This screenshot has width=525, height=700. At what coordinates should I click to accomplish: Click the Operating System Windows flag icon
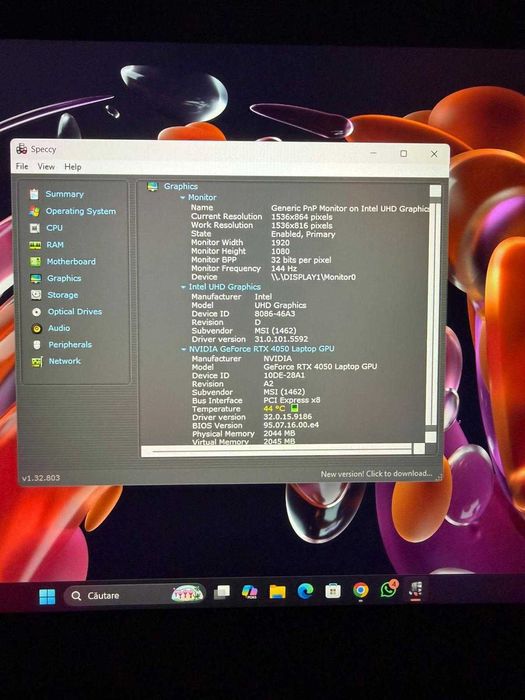[x=34, y=211]
